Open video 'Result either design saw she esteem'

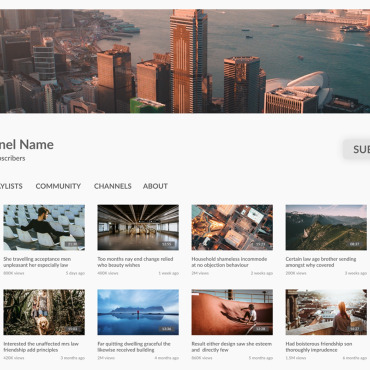point(232,347)
